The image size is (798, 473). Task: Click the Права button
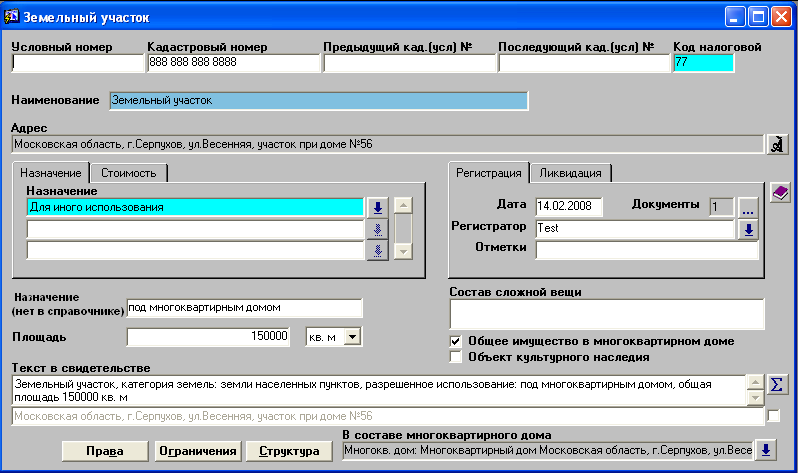click(x=105, y=451)
